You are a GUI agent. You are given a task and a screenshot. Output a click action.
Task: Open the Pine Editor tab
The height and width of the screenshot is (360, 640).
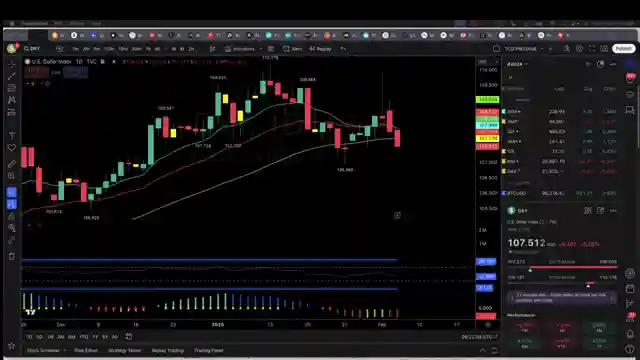tap(86, 350)
